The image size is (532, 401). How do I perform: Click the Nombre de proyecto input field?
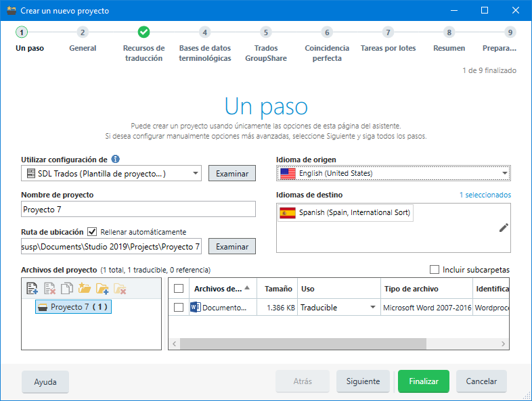(x=139, y=210)
